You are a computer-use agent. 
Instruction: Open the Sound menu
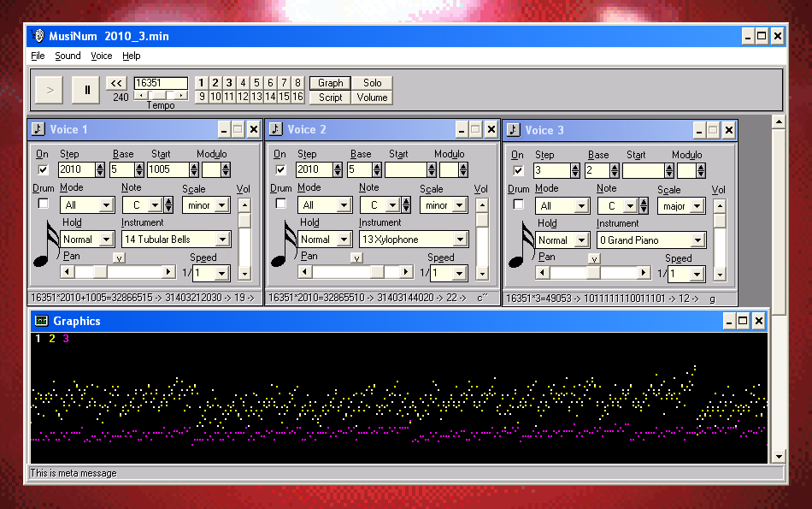pyautogui.click(x=68, y=56)
